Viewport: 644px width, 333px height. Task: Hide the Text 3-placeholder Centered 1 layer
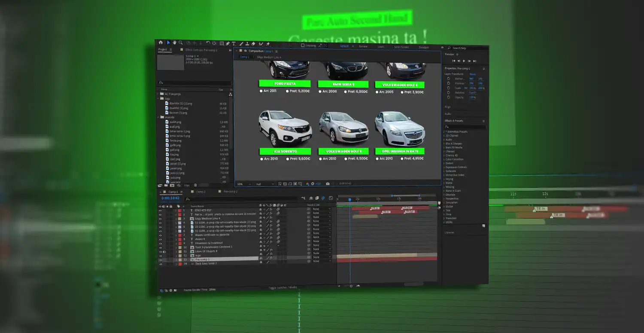pyautogui.click(x=160, y=247)
